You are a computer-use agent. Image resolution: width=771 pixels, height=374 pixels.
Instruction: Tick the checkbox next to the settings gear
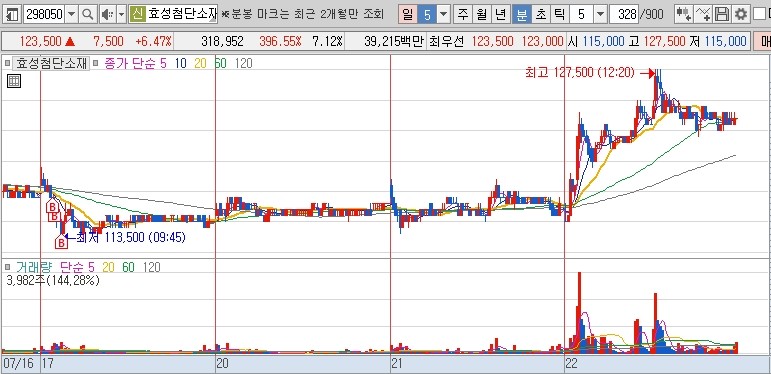[x=759, y=14]
